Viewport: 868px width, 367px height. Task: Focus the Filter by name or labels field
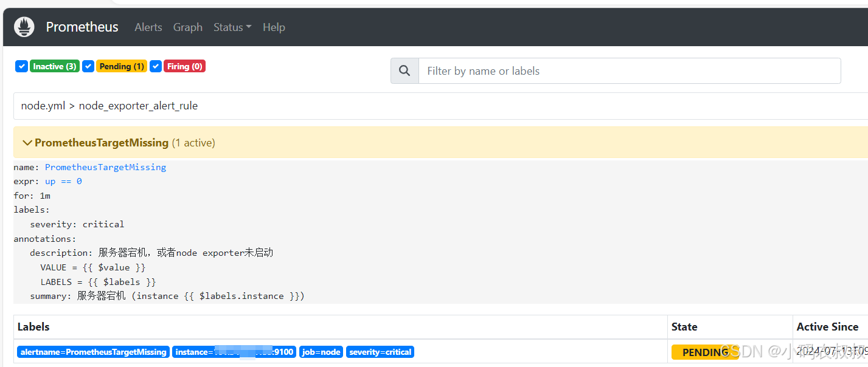[x=630, y=71]
